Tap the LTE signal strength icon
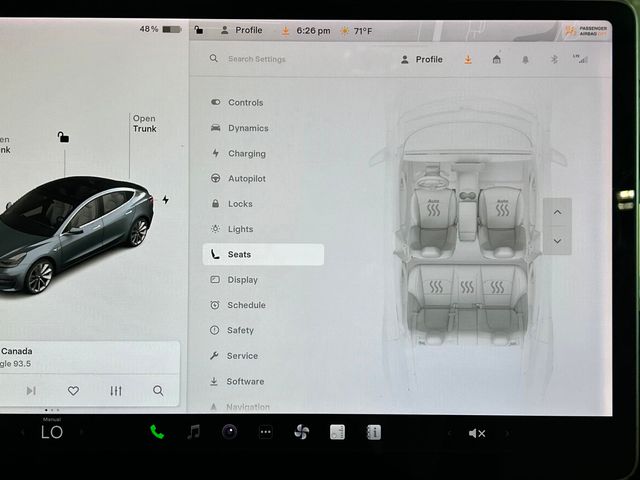640x480 pixels. [580, 59]
